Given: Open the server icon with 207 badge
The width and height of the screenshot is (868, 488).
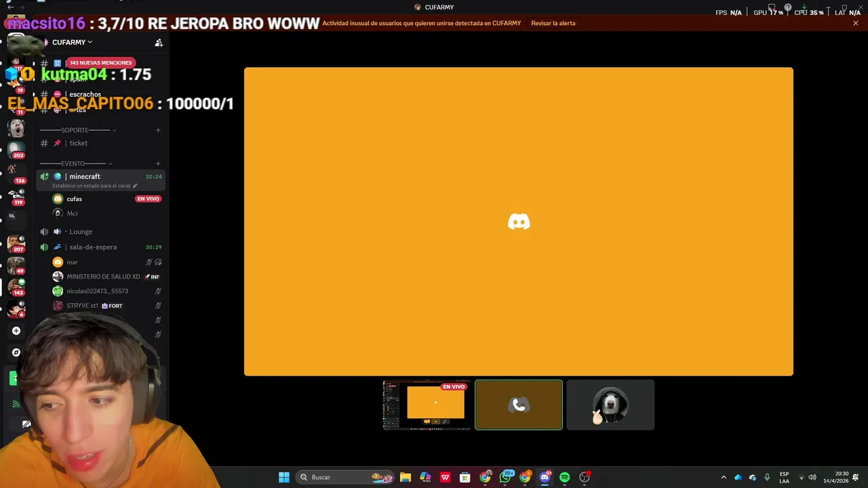Looking at the screenshot, I should [x=16, y=243].
